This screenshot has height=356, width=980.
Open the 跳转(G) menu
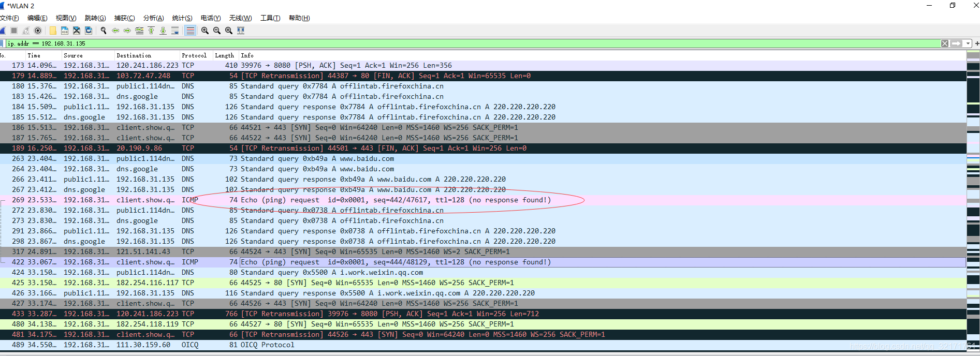click(x=95, y=18)
